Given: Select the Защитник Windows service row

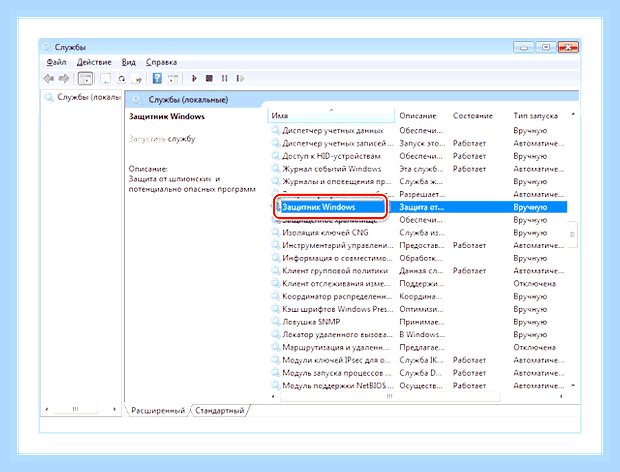Looking at the screenshot, I should click(x=419, y=207).
